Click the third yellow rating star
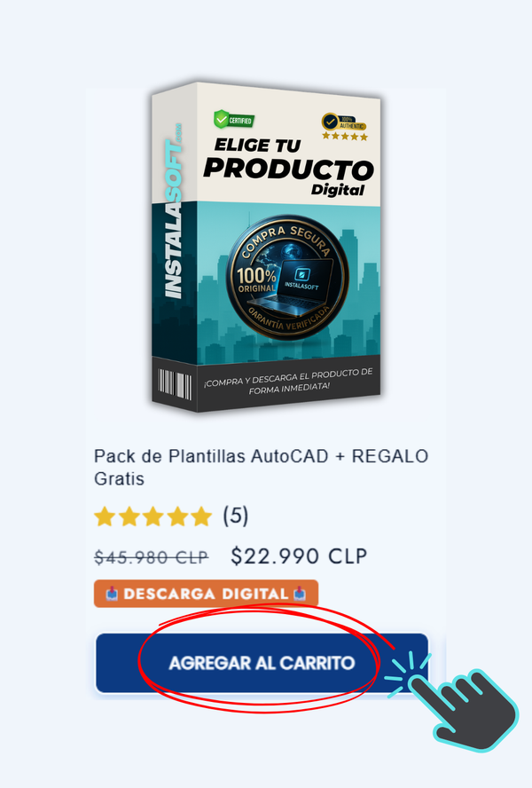Image resolution: width=532 pixels, height=788 pixels. tap(153, 516)
